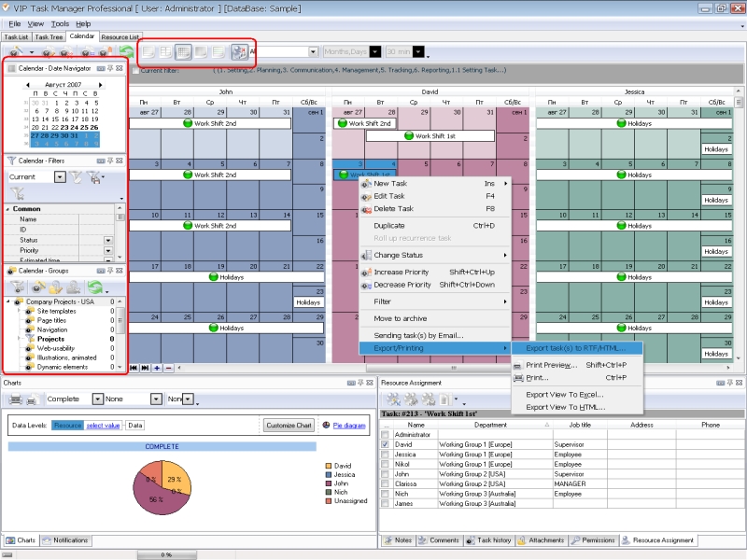Click the jump-to-first calendar navigation button
The image size is (747, 560).
(x=134, y=368)
